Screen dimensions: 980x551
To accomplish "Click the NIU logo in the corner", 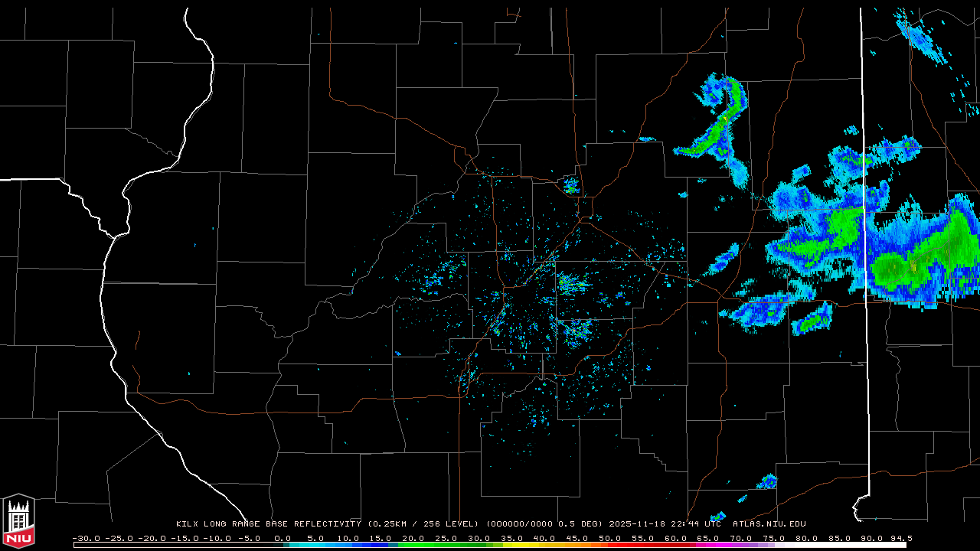I will coord(18,522).
